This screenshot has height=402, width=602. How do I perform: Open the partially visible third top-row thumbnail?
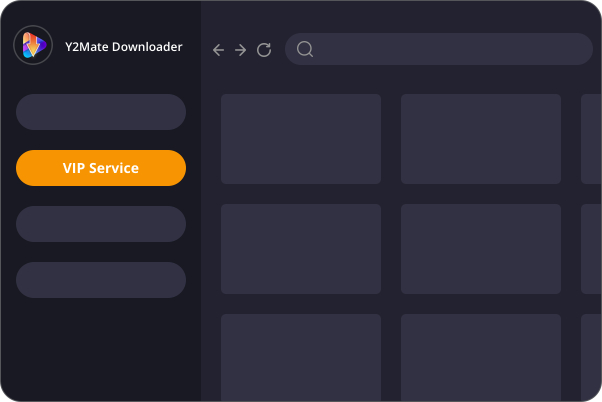click(591, 139)
